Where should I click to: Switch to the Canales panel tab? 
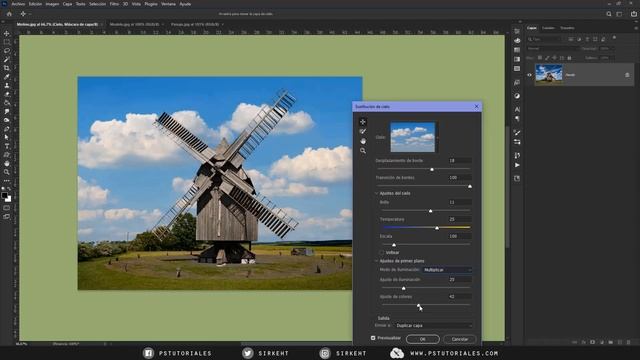tap(548, 28)
